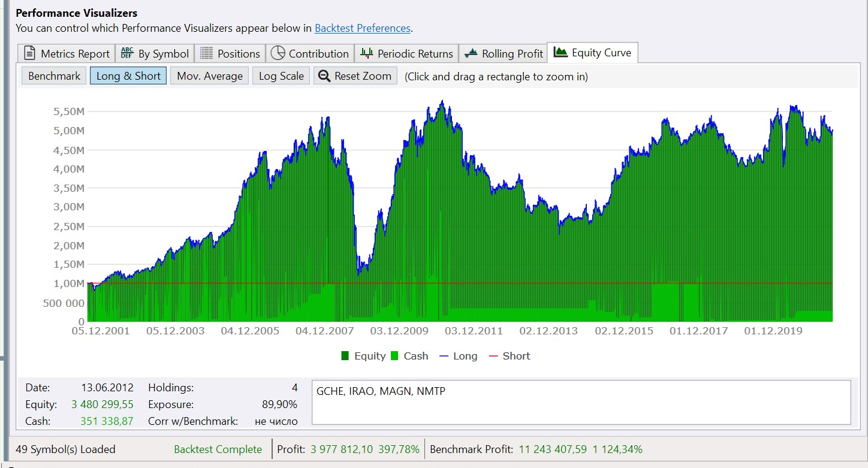Click the 05.12.2001 x-axis date
The image size is (868, 468).
tap(101, 331)
